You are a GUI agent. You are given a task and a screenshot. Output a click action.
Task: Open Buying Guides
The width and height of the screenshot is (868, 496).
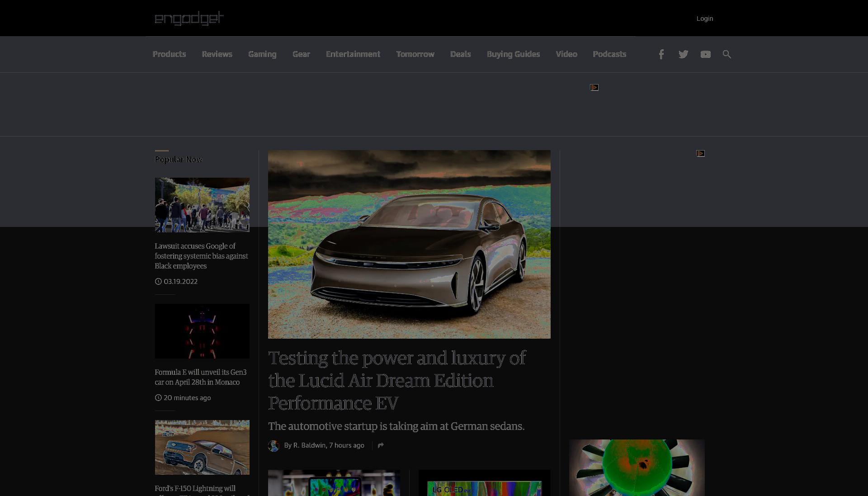click(513, 54)
